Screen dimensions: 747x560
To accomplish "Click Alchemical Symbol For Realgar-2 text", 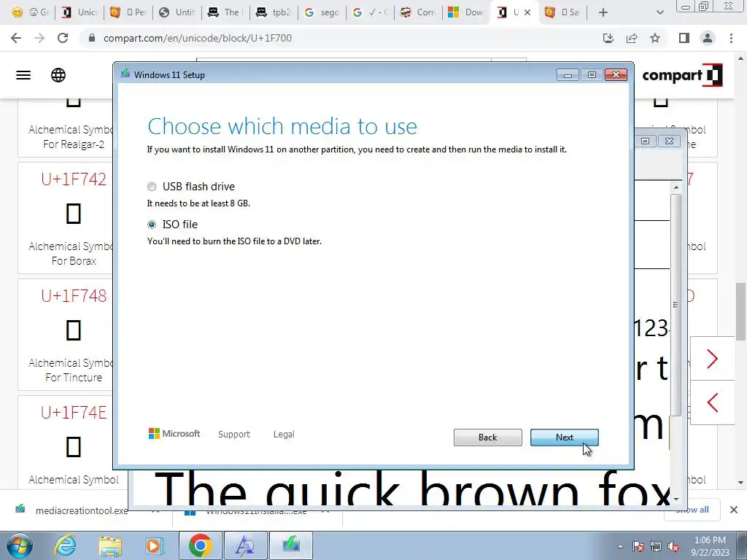I will coord(71,136).
